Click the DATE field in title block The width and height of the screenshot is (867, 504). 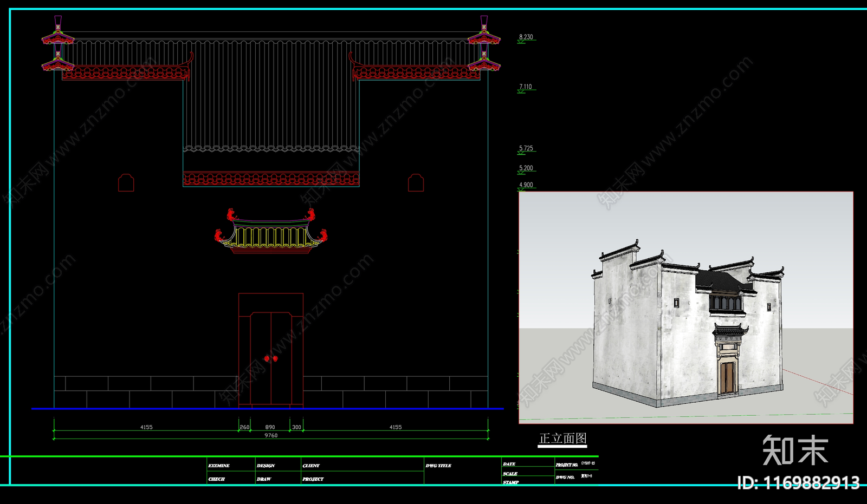pyautogui.click(x=509, y=464)
